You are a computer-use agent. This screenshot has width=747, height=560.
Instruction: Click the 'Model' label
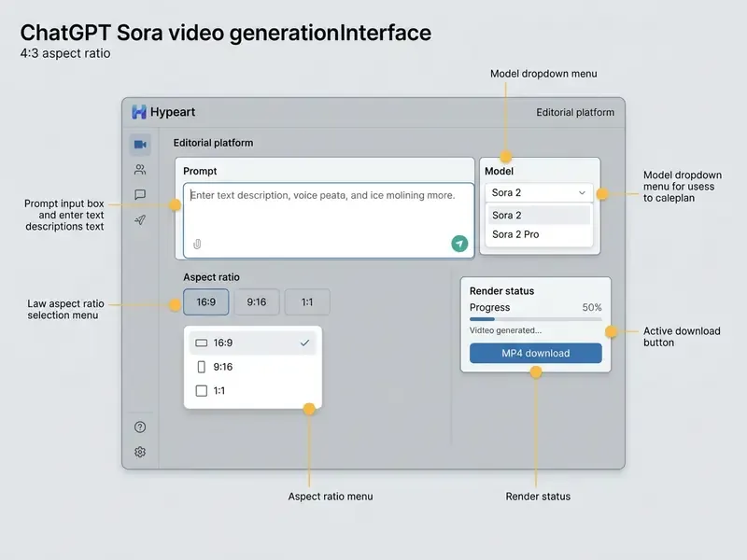pyautogui.click(x=499, y=171)
